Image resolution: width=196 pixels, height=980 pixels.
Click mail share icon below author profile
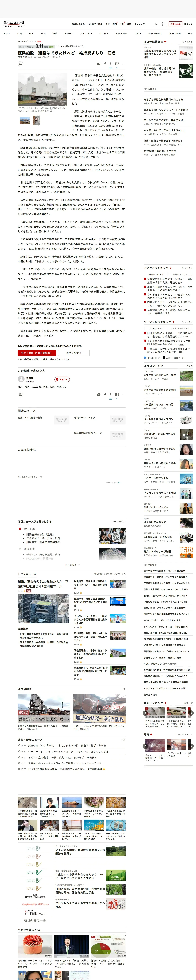(x=99, y=394)
